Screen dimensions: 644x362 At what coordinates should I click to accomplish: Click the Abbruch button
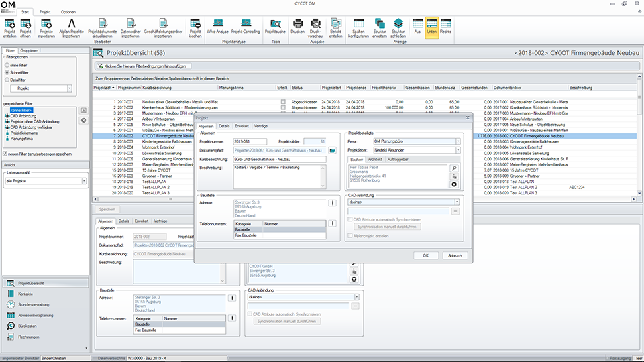455,255
